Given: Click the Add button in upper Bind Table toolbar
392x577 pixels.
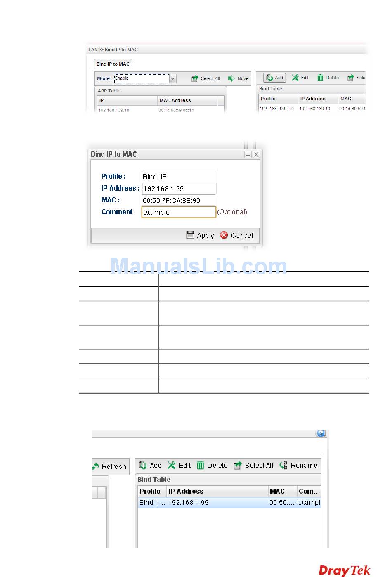Looking at the screenshot, I should tap(275, 78).
